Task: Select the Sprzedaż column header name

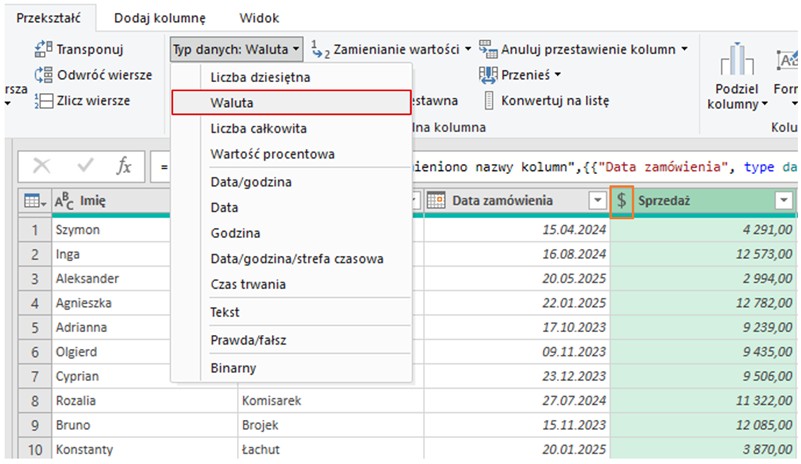Action: (x=664, y=200)
